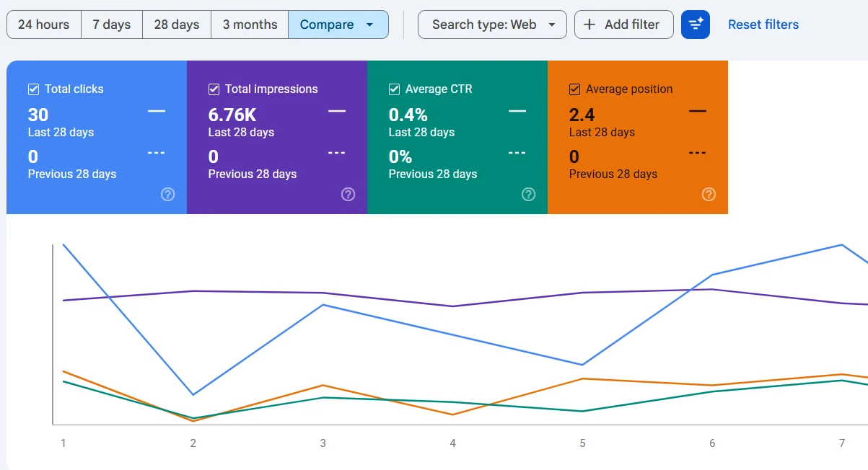868x470 pixels.
Task: Open the Search type: Web dropdown
Action: pos(492,25)
